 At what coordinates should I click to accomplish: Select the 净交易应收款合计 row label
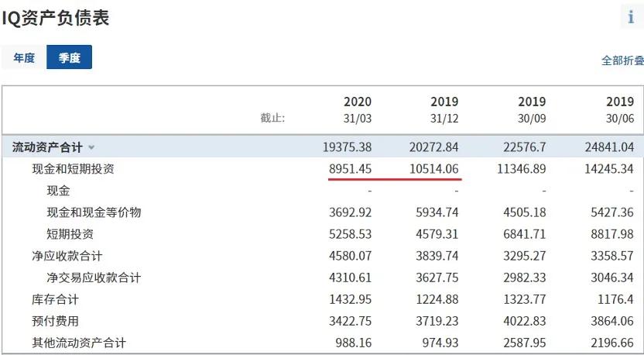(94, 277)
